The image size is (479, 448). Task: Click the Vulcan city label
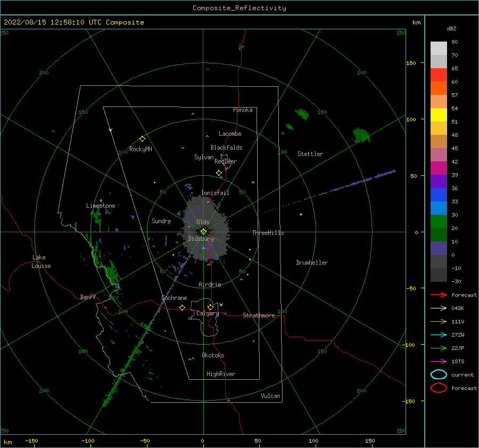pos(271,396)
